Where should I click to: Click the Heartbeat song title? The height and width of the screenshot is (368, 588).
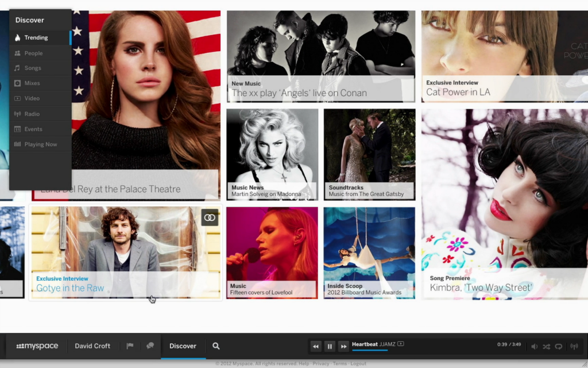tap(365, 344)
